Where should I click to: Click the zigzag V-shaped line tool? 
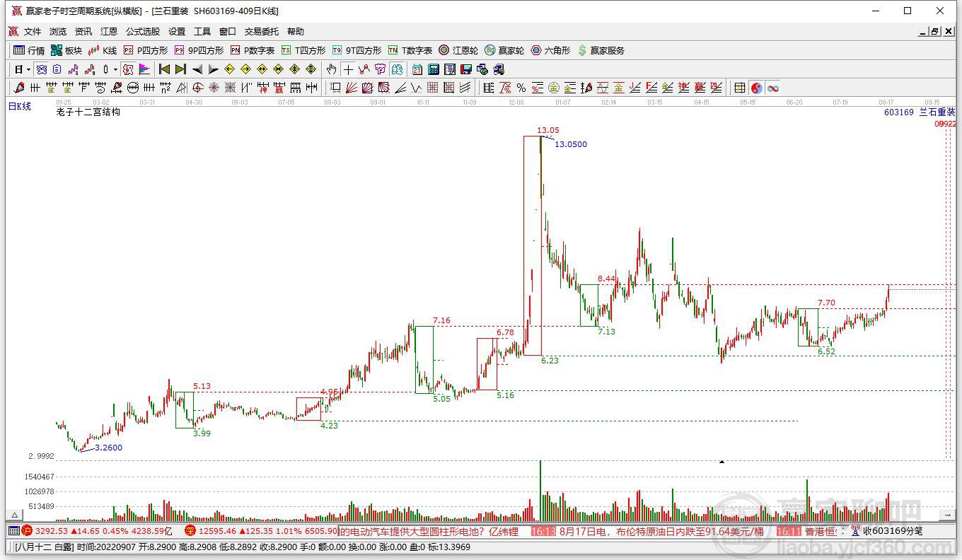coord(416,88)
